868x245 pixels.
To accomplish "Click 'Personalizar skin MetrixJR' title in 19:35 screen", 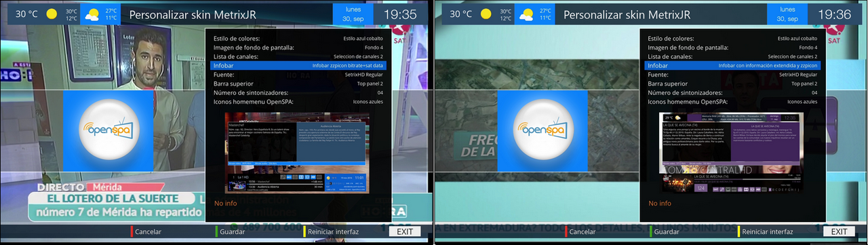I will pos(192,14).
